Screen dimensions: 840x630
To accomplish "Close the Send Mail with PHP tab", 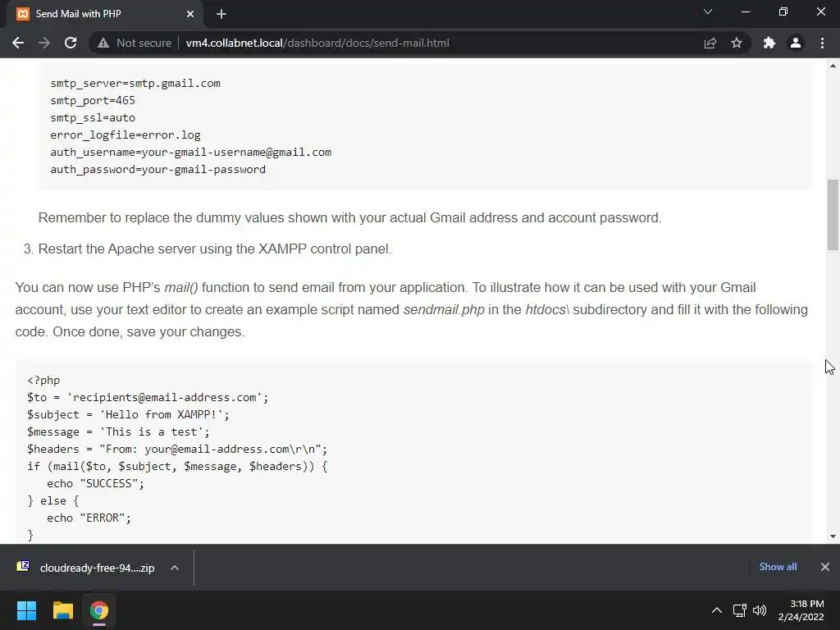I will pos(190,14).
